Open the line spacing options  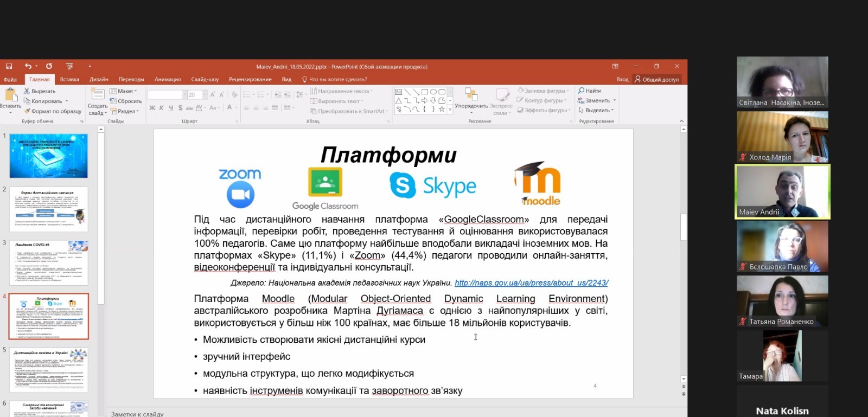coord(301,94)
